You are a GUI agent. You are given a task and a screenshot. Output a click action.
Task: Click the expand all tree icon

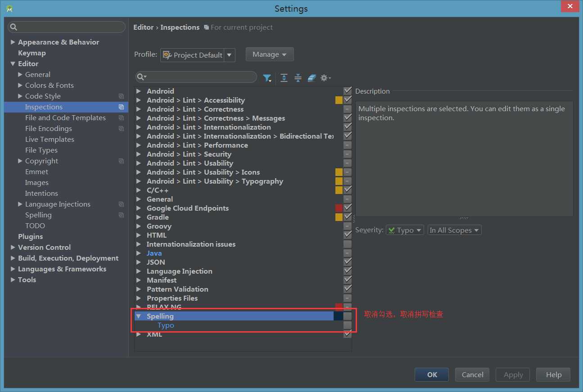pyautogui.click(x=284, y=78)
